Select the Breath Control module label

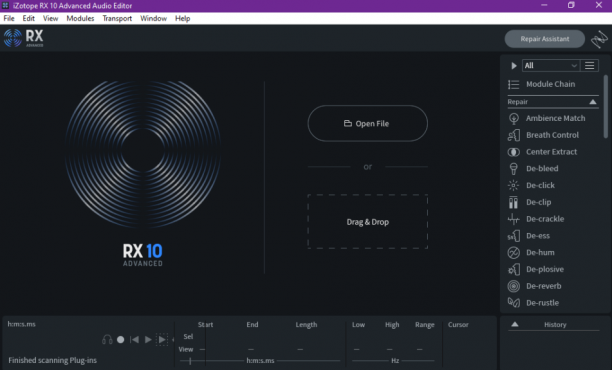[552, 135]
